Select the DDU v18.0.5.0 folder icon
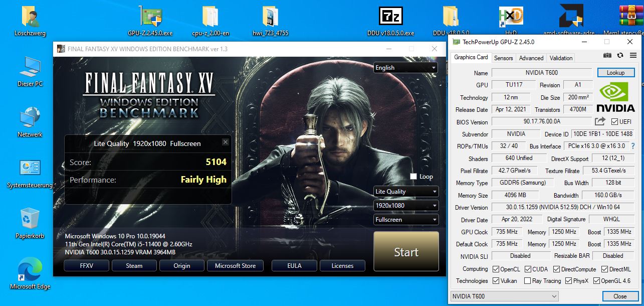Image resolution: width=644 pixels, height=306 pixels. (x=451, y=22)
